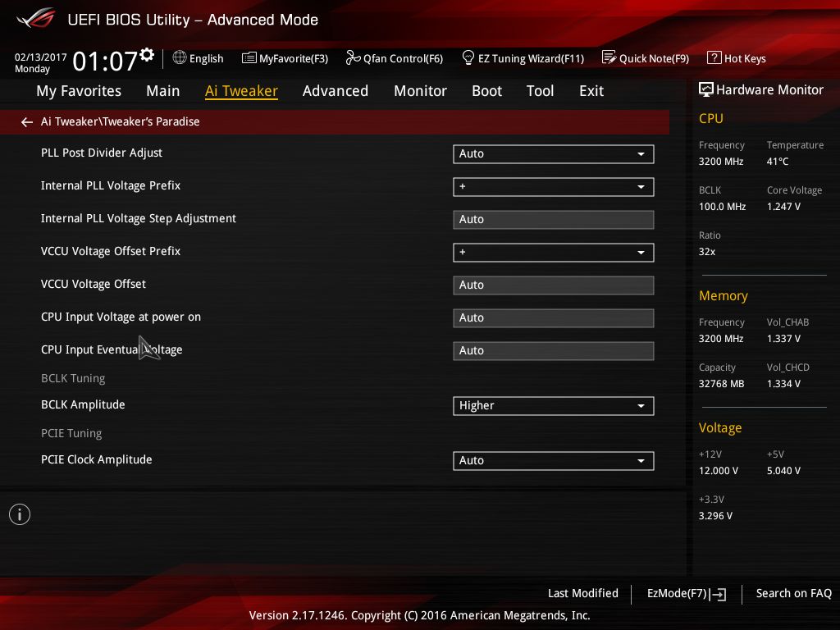Select CPU Input Voltage at power on field
840x630 pixels.
pos(554,317)
